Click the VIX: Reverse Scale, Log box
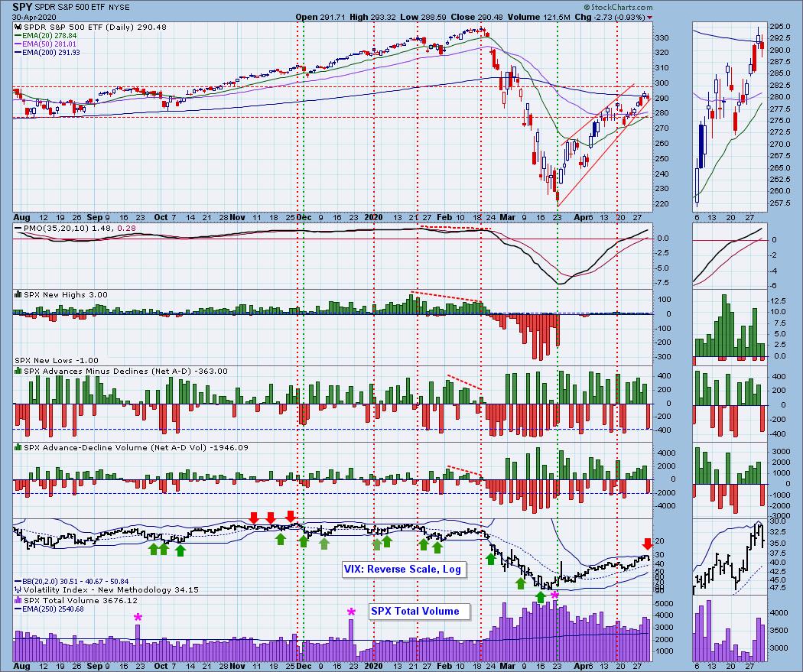The width and height of the screenshot is (803, 672). point(405,569)
